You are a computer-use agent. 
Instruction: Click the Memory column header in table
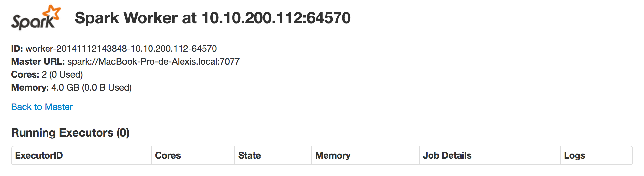(333, 156)
